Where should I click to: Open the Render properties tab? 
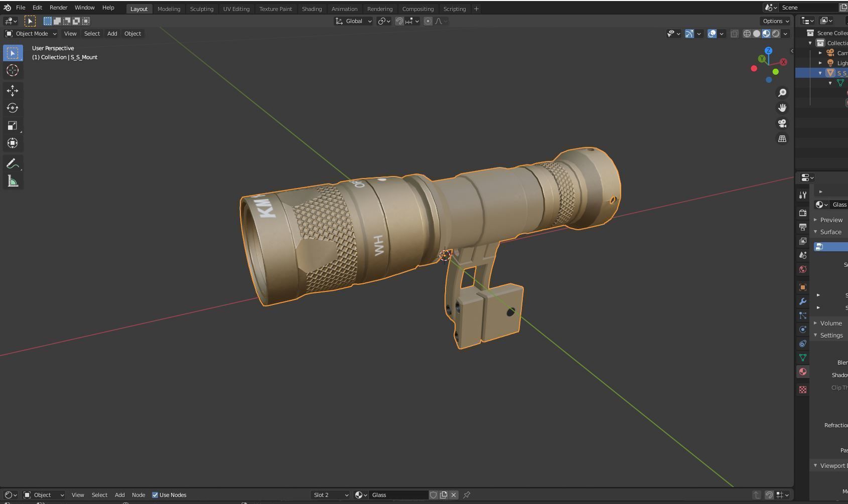click(803, 213)
